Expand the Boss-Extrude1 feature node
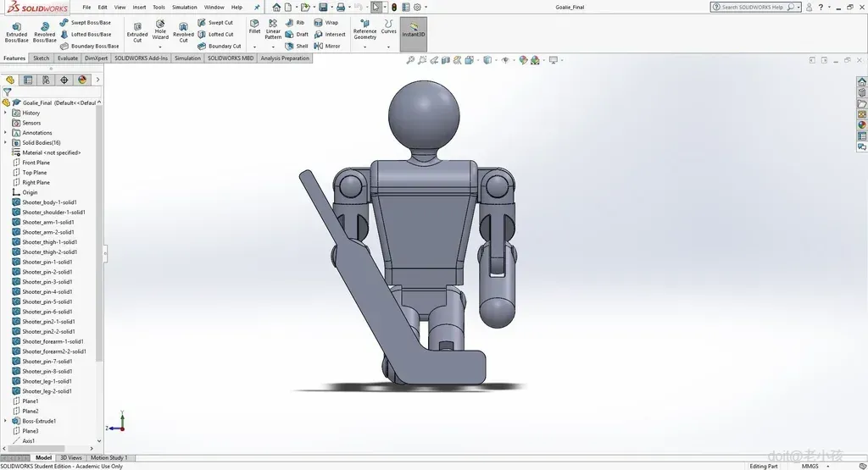The height and width of the screenshot is (470, 868). coord(5,421)
